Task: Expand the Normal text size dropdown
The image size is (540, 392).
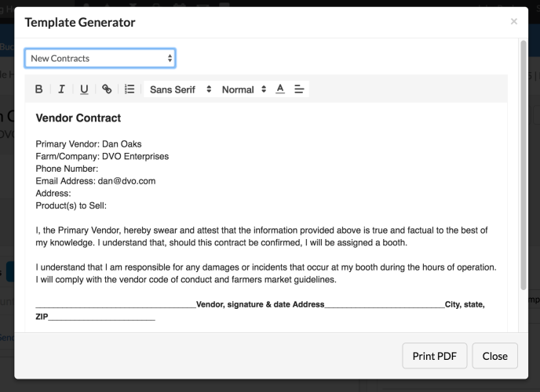Action: click(x=244, y=89)
